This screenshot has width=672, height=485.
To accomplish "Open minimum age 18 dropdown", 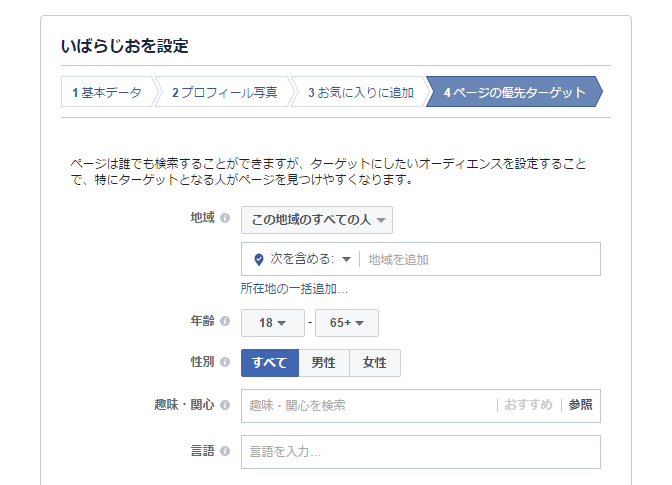I will [x=273, y=323].
